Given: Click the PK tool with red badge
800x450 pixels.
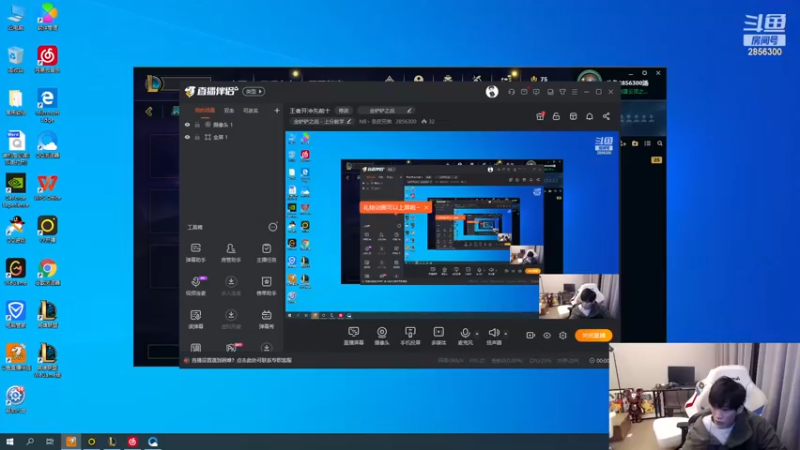Looking at the screenshot, I should pos(232,347).
